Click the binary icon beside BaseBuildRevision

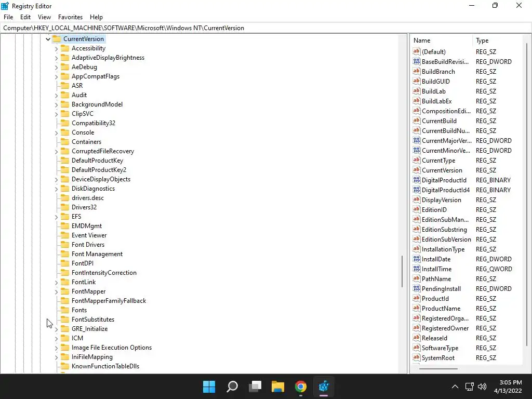pyautogui.click(x=416, y=61)
